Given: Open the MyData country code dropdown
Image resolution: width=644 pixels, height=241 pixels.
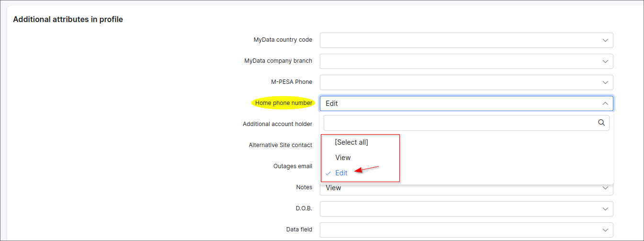Looking at the screenshot, I should point(466,40).
